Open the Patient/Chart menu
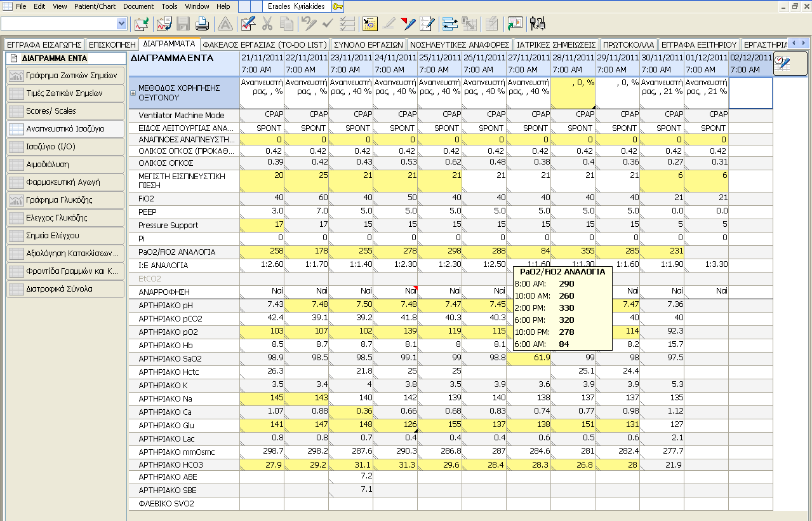 [95, 6]
